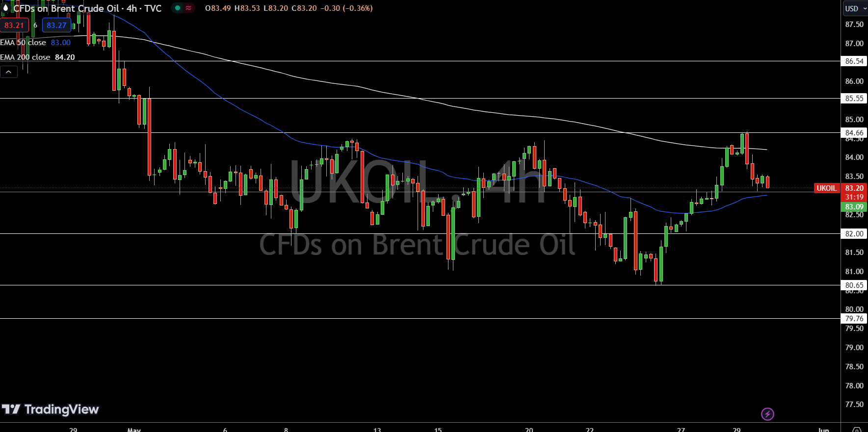The width and height of the screenshot is (868, 432).
Task: Click the 13 date label on the time axis
Action: pos(377,430)
